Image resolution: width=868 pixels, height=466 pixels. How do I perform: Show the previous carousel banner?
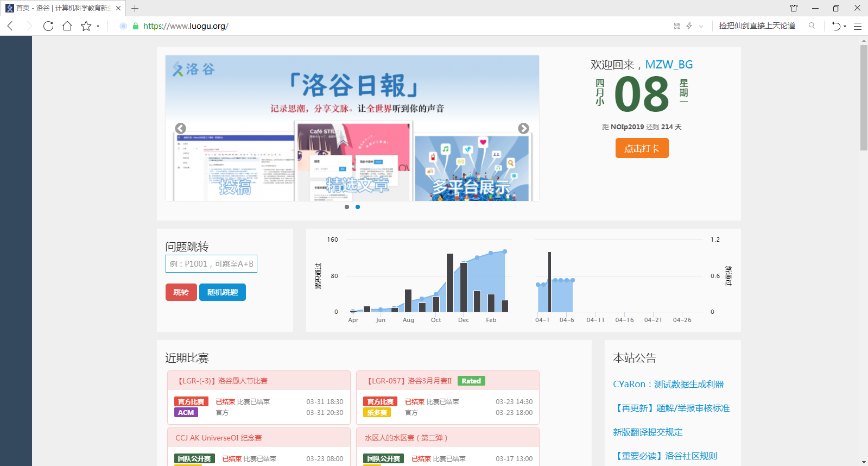coord(181,128)
